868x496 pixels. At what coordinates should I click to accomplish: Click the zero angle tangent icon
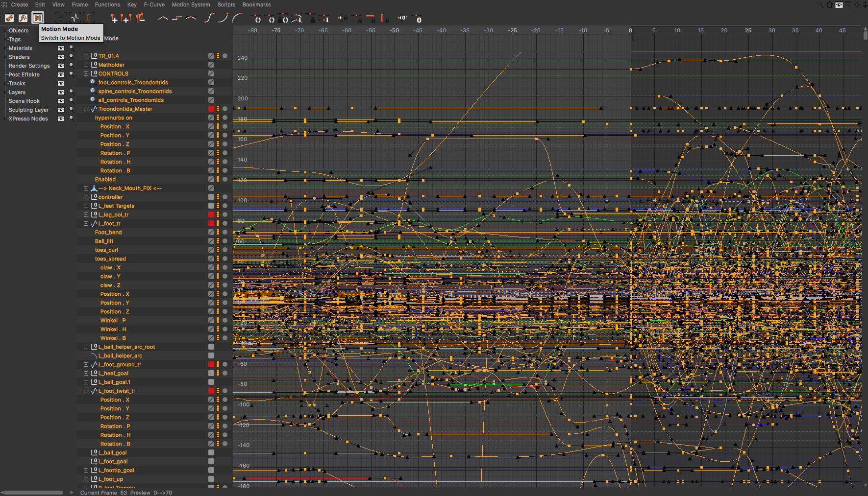click(x=402, y=18)
